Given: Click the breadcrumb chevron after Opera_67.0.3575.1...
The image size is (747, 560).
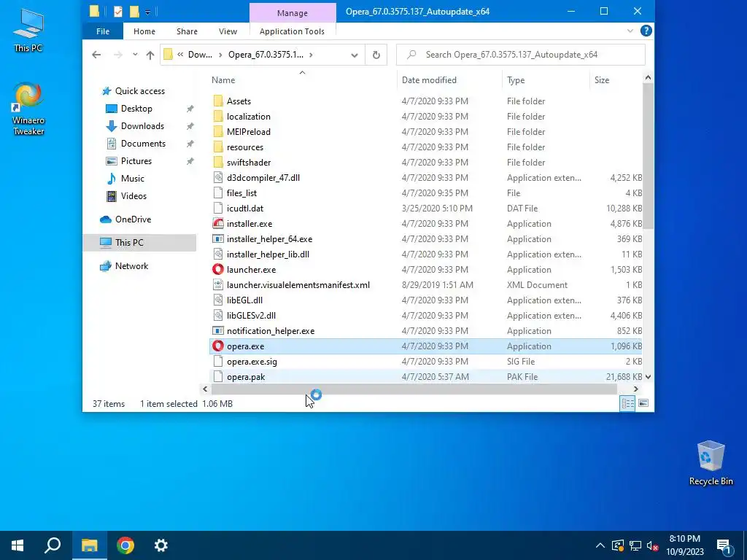Looking at the screenshot, I should coord(311,55).
